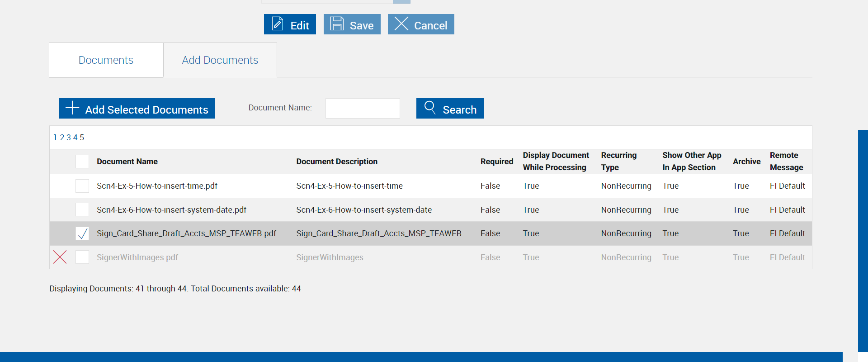Jump to page 4 of the documents
This screenshot has width=868, height=362.
click(75, 138)
